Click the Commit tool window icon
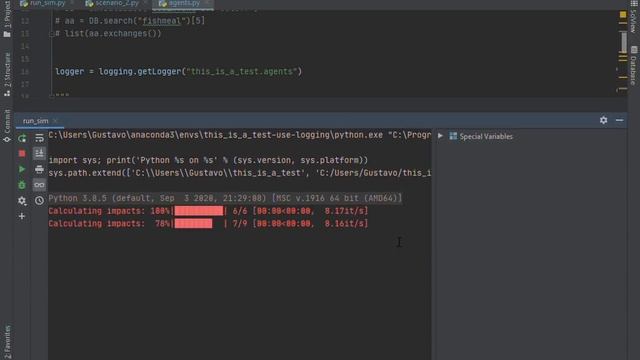Image resolution: width=640 pixels, height=360 pixels. tap(7, 139)
